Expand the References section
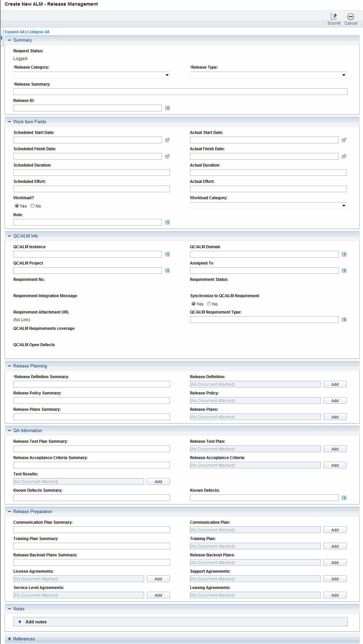 (x=10, y=639)
